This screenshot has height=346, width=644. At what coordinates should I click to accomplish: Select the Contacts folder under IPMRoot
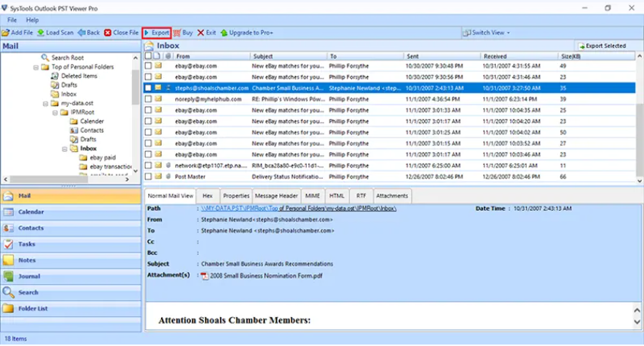click(x=92, y=131)
